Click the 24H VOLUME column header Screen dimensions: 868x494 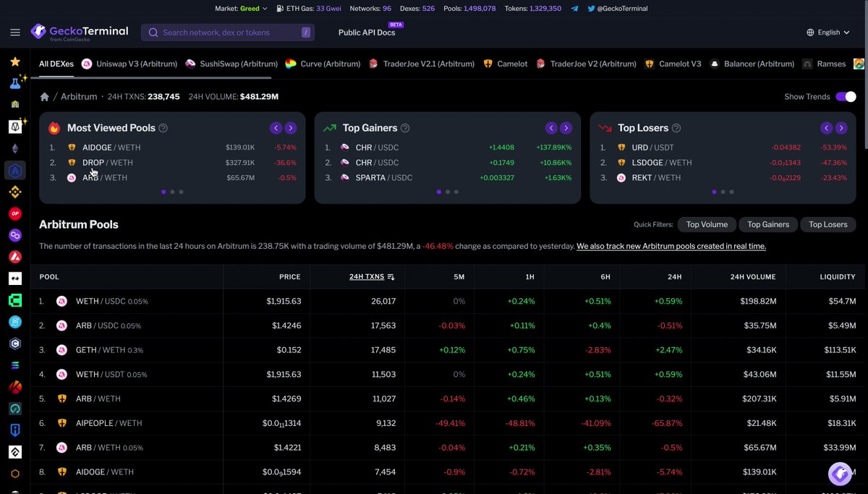[x=753, y=277]
